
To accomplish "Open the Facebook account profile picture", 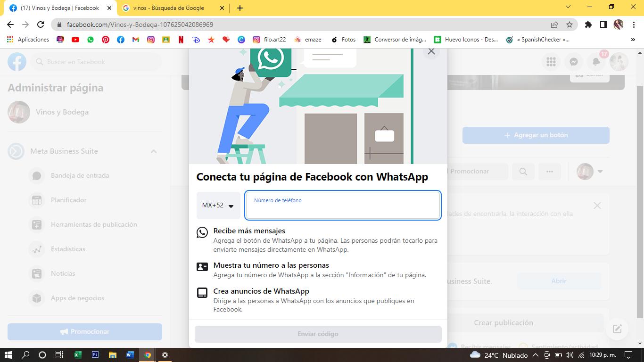I will point(619,62).
